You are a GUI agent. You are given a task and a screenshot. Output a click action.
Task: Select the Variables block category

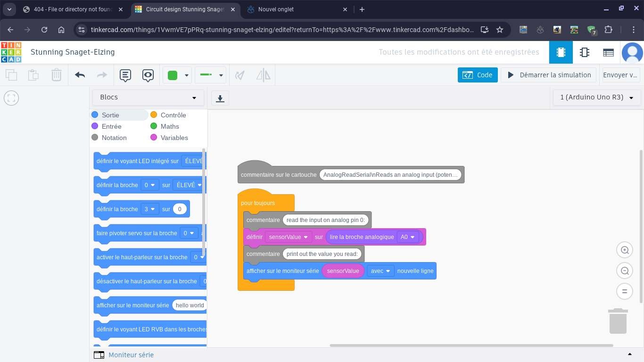174,138
